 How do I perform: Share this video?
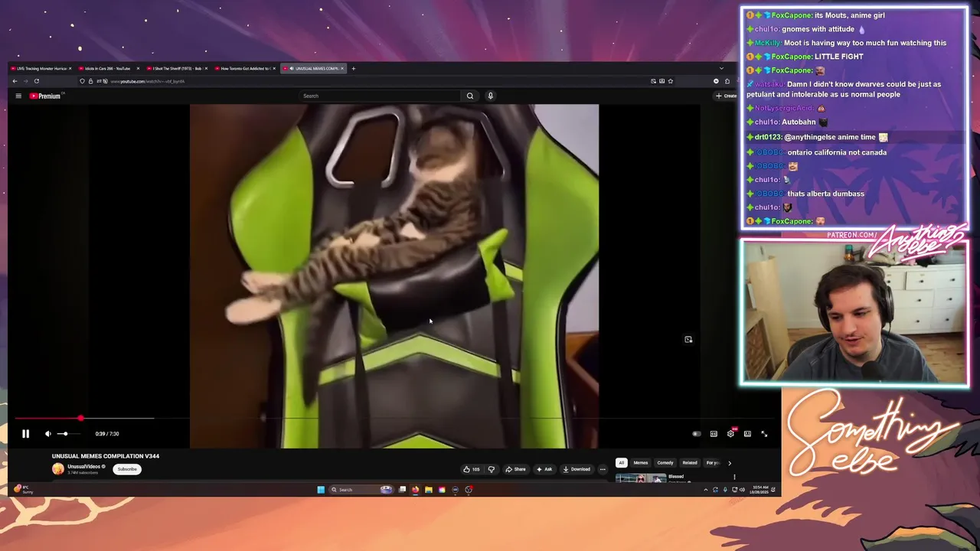pyautogui.click(x=515, y=469)
